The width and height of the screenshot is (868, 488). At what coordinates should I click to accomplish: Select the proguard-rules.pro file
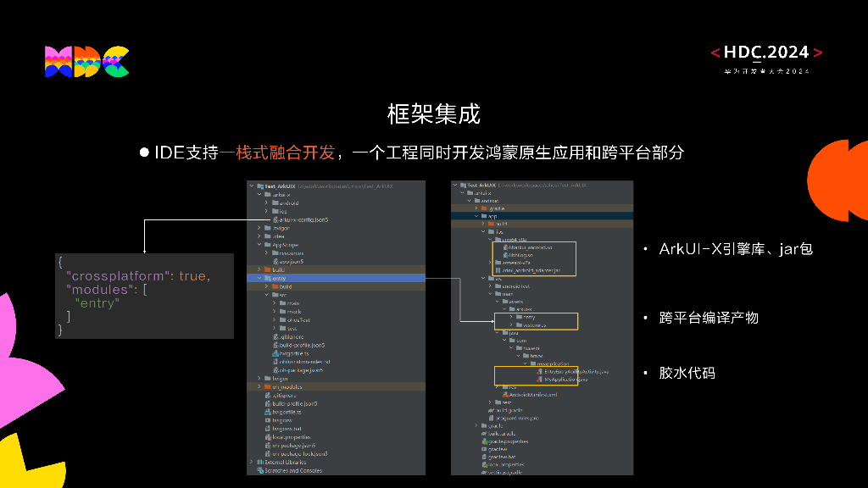click(517, 419)
